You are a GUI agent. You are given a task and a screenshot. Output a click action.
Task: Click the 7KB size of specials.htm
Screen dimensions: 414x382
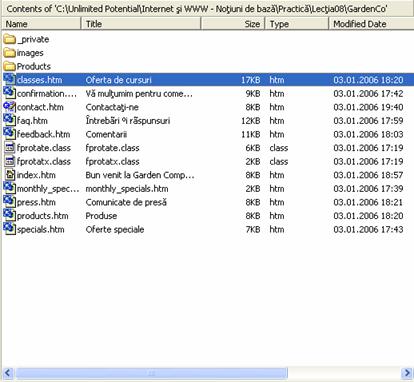(253, 230)
